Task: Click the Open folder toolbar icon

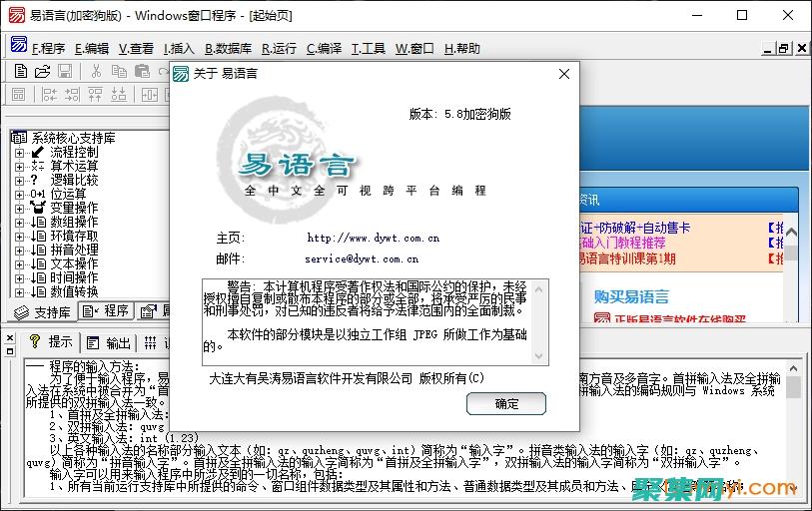Action: (43, 71)
